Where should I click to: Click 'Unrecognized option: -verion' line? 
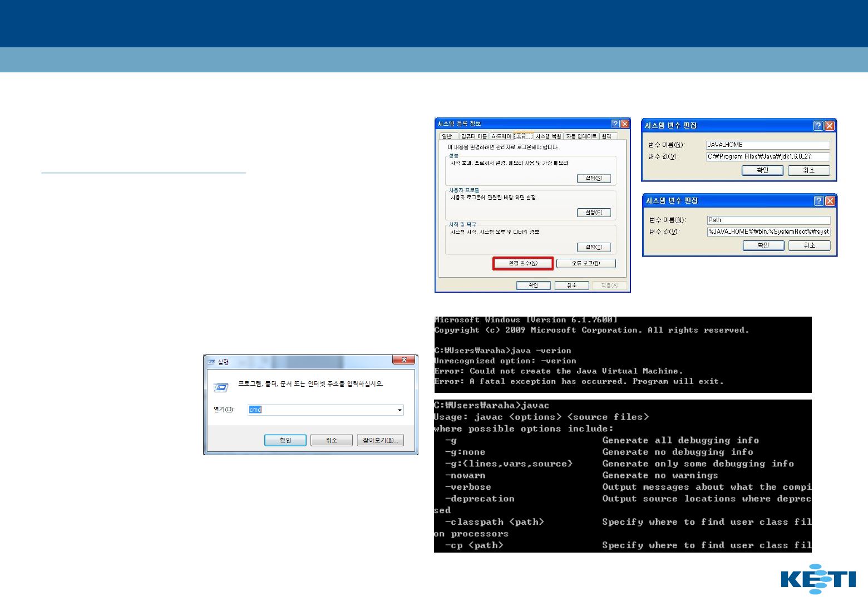coord(505,361)
